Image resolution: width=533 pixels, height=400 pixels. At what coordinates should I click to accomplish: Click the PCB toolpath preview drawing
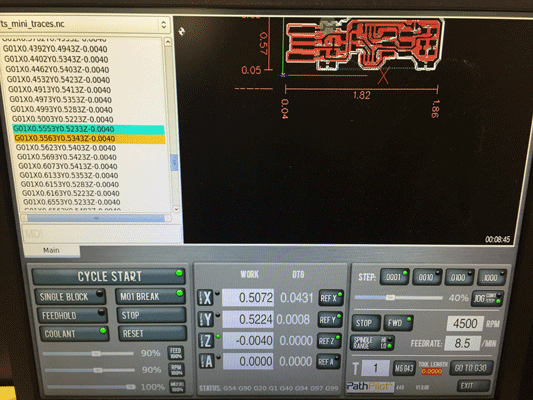click(x=364, y=44)
